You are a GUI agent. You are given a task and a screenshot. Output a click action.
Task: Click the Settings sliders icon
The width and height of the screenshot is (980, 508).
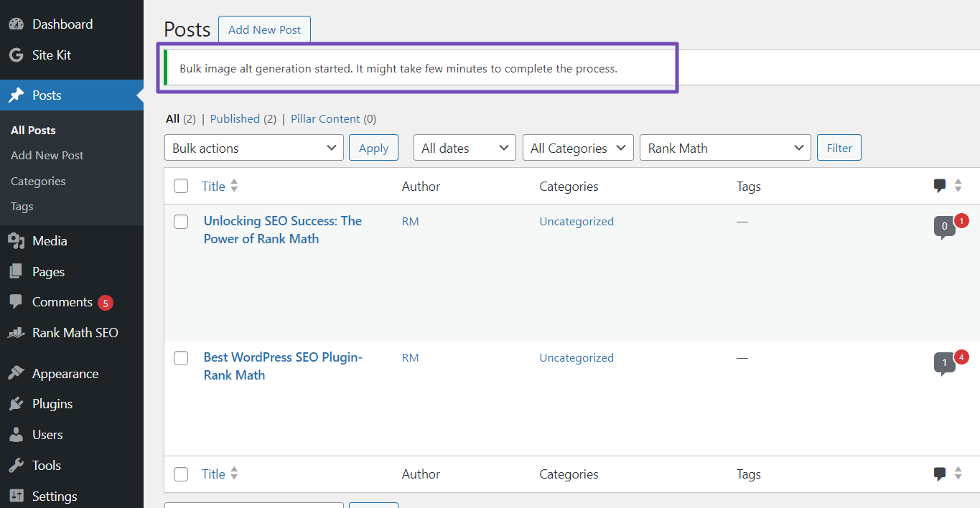point(16,497)
